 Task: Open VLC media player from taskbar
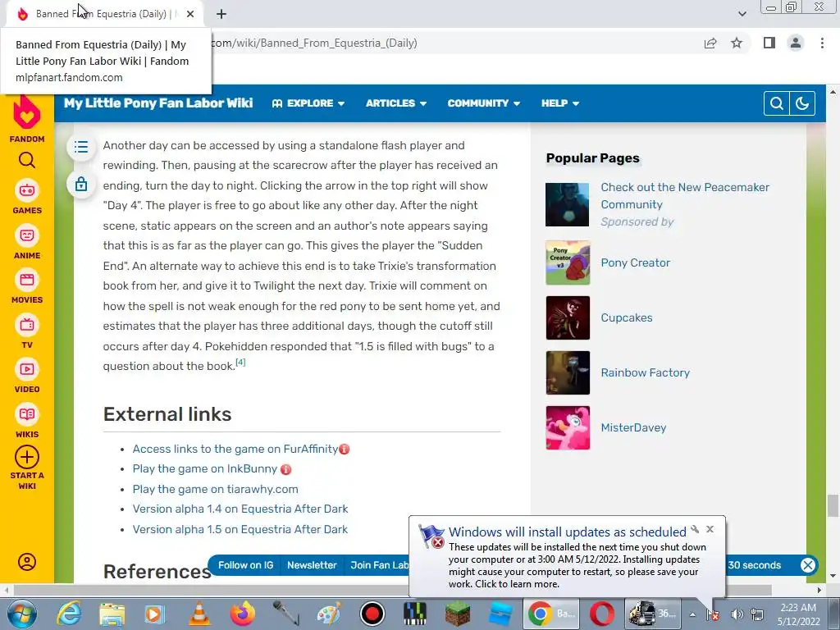click(199, 614)
